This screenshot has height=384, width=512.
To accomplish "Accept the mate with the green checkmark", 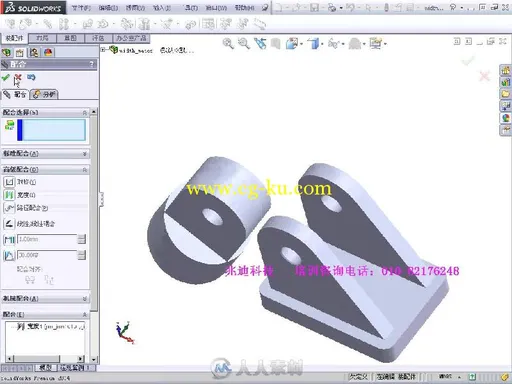I will pos(5,78).
